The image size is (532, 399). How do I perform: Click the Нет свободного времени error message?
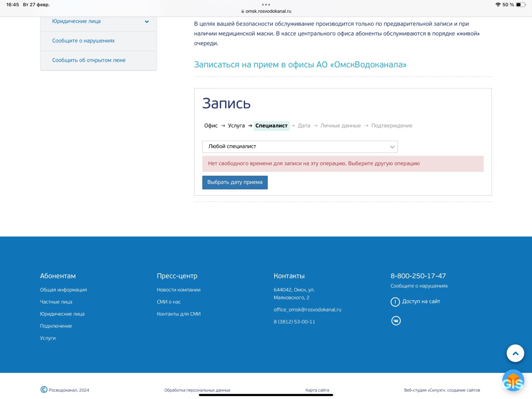click(x=343, y=164)
